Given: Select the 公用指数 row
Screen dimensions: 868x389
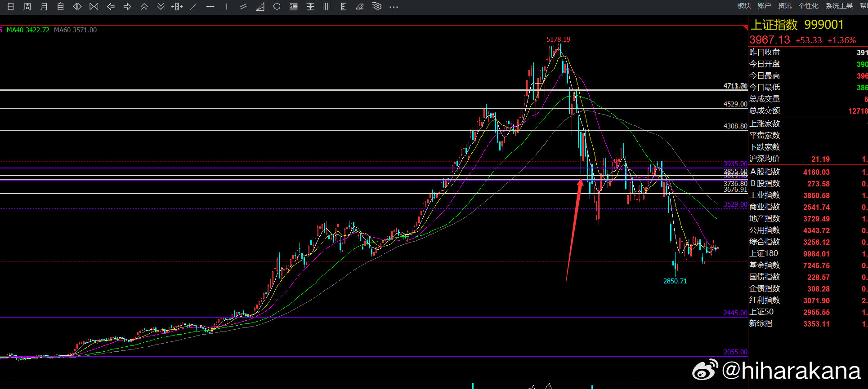Looking at the screenshot, I should coord(808,230).
